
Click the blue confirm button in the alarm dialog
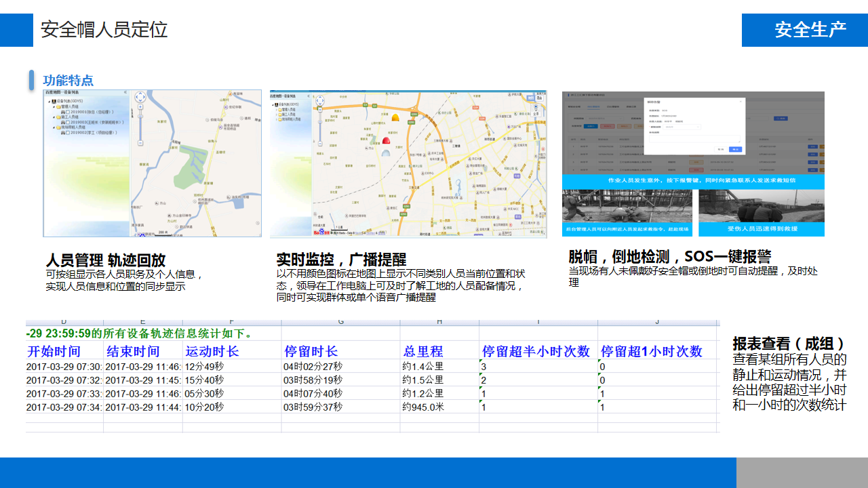pos(736,149)
